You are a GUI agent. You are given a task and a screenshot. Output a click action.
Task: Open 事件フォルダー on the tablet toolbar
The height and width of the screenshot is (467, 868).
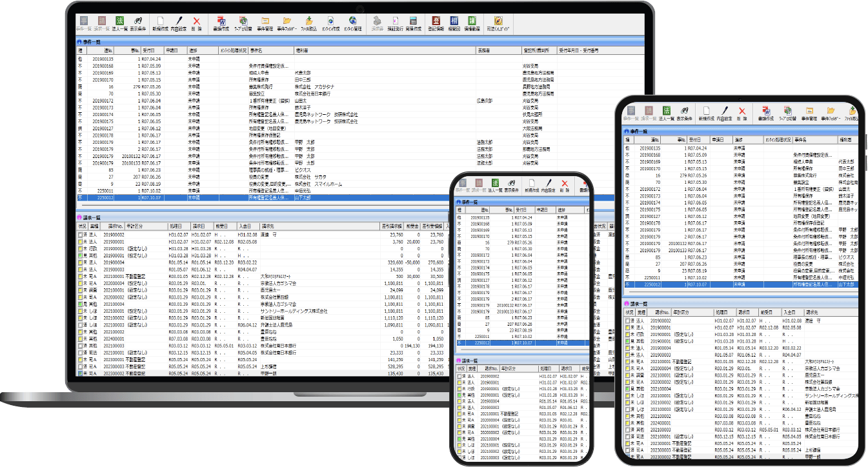(x=831, y=114)
